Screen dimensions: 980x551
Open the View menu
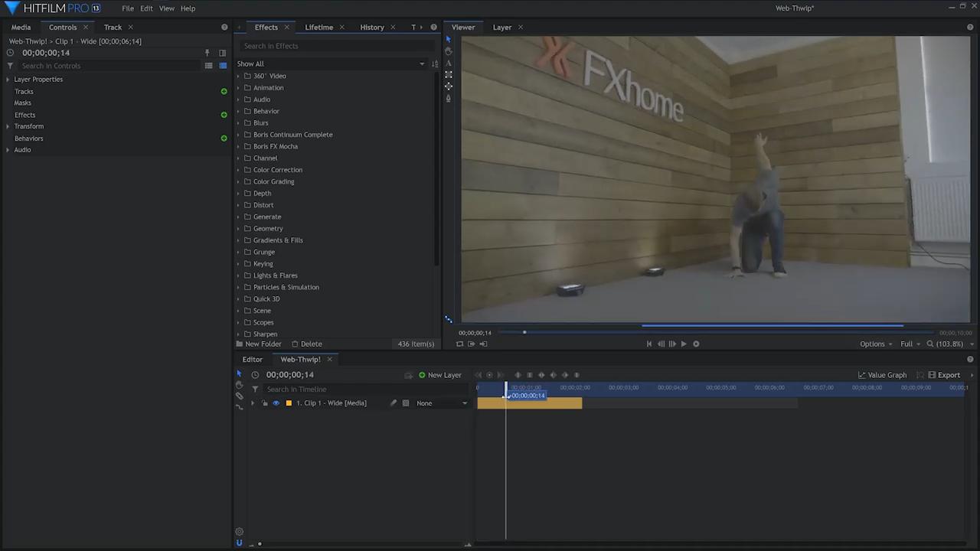[166, 8]
